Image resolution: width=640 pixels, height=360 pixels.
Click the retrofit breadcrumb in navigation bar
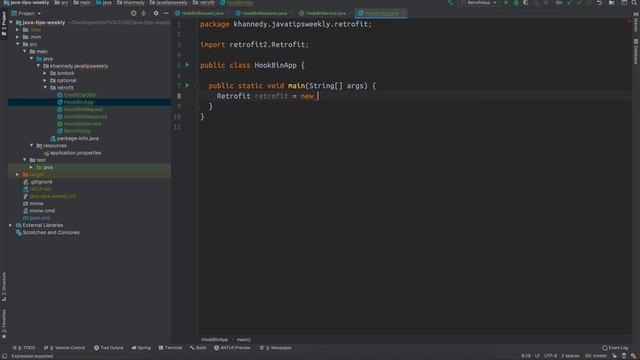(204, 2)
